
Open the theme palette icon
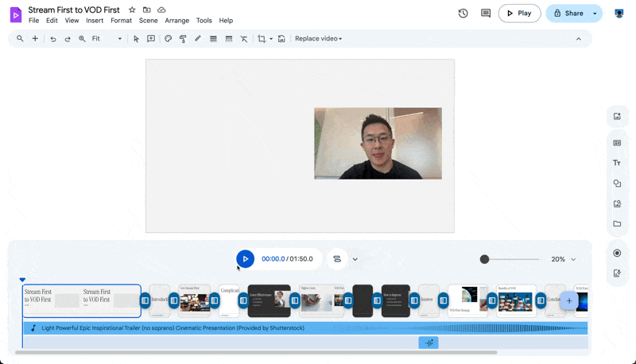coord(168,38)
